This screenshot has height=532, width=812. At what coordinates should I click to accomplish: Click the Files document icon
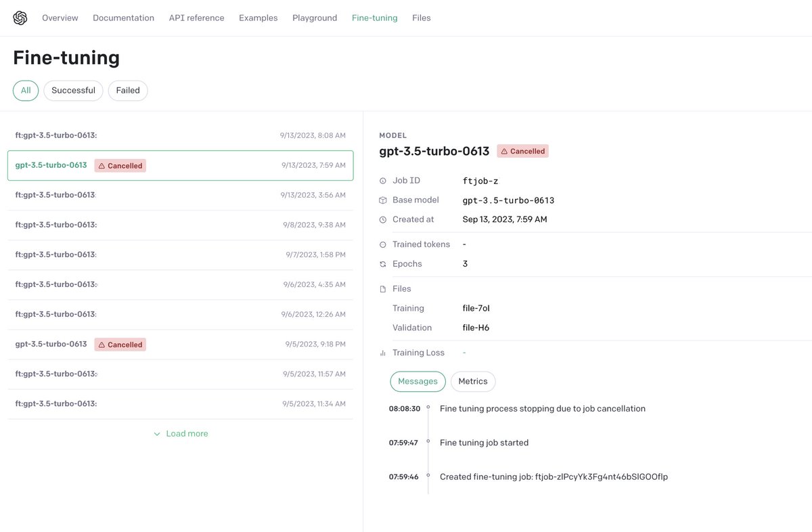tap(383, 289)
